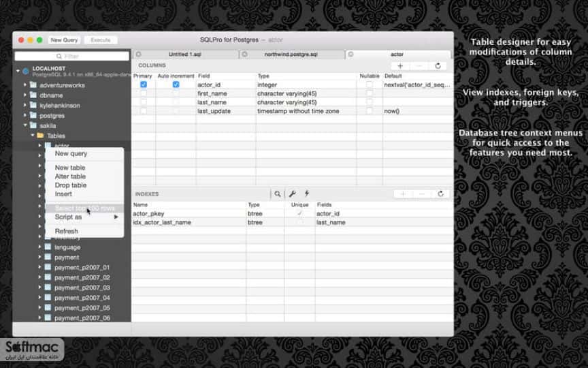
Task: Toggle Nullable checkbox for last_update
Action: coord(370,111)
